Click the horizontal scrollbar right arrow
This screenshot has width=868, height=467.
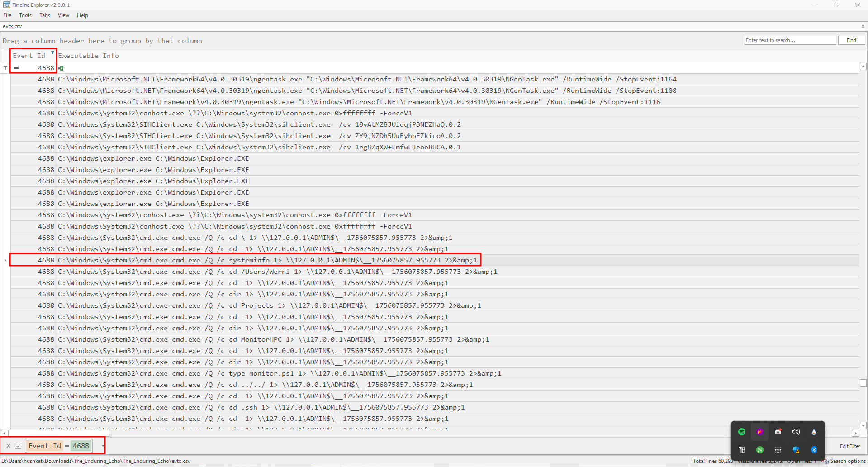(855, 433)
